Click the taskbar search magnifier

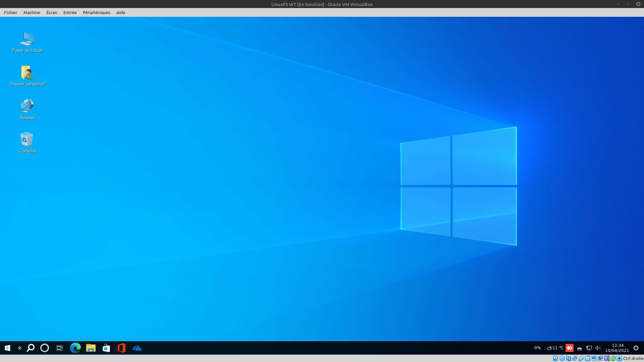pyautogui.click(x=31, y=348)
